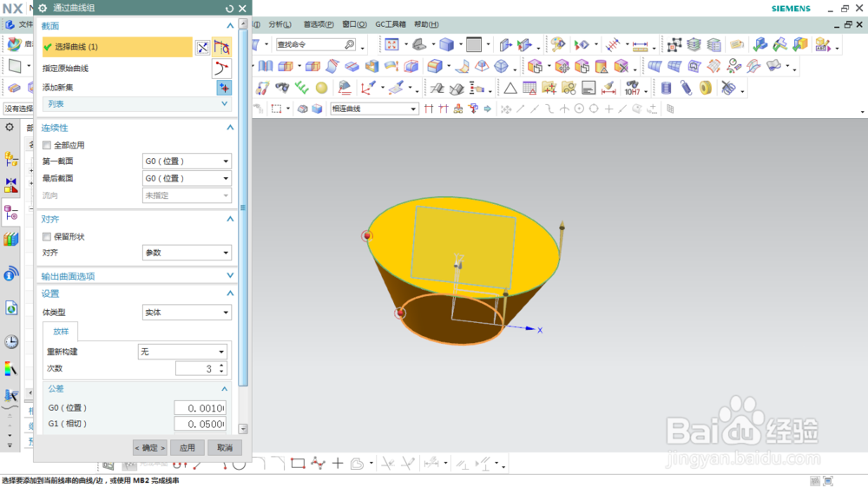Click the dialog vertical scrollbar thumb
The width and height of the screenshot is (868, 488).
coord(243,208)
